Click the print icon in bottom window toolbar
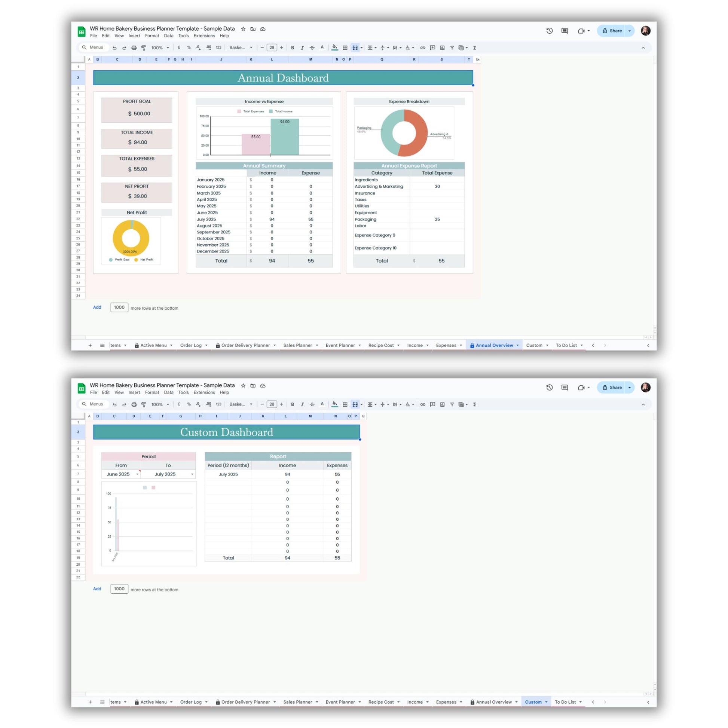This screenshot has height=728, width=728. [x=134, y=404]
